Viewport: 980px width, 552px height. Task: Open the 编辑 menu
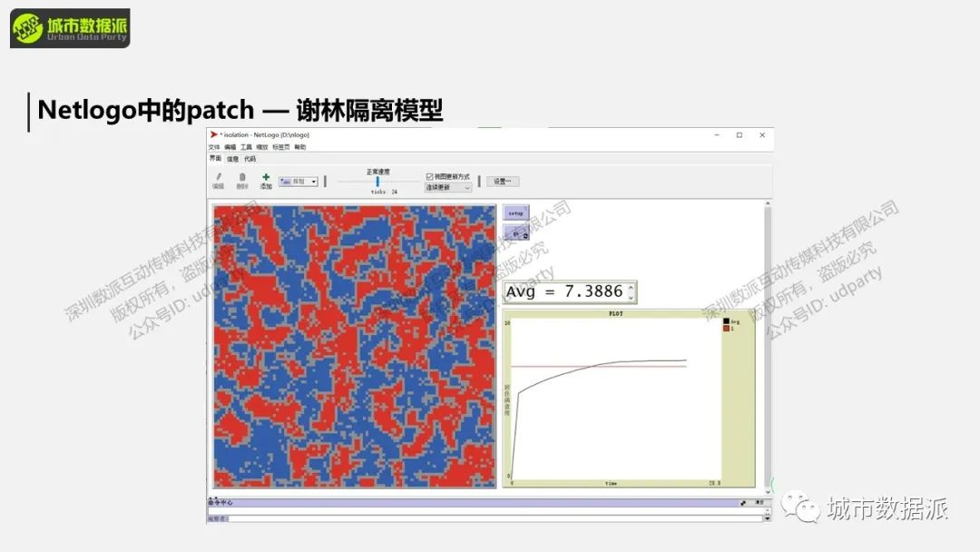click(230, 147)
